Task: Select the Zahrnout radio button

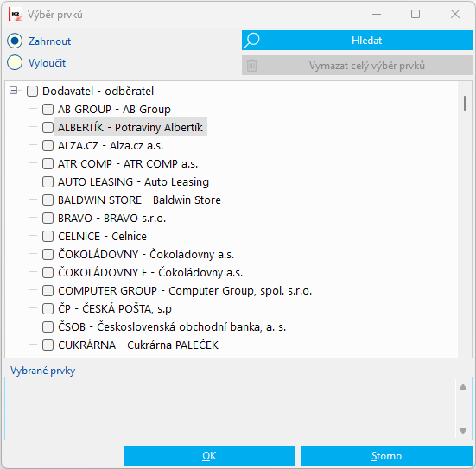Action: [x=15, y=41]
